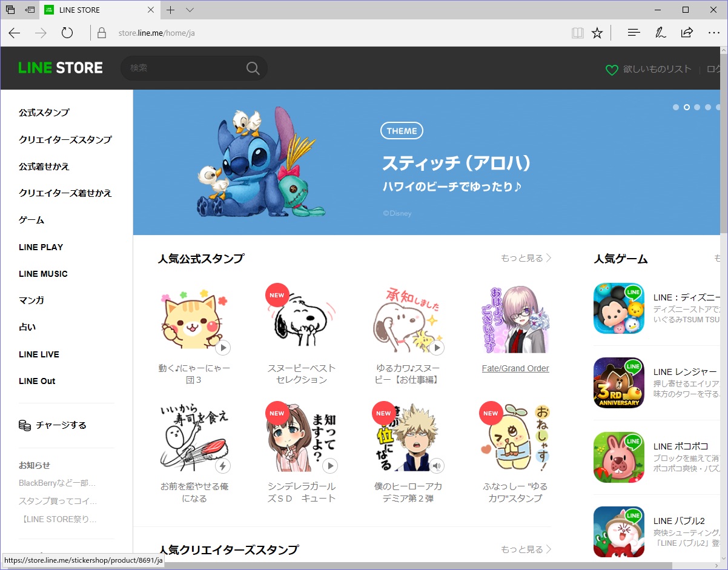728x570 pixels.
Task: Open the お前を癒やせる俺になる sticker thumbnail
Action: 194,438
